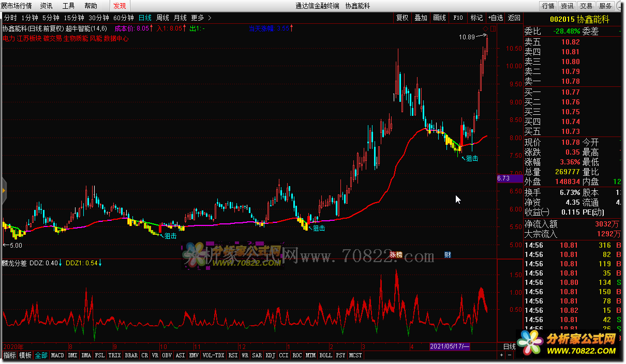Expand the 更多 timeframe options
This screenshot has width=626, height=364.
(201, 18)
